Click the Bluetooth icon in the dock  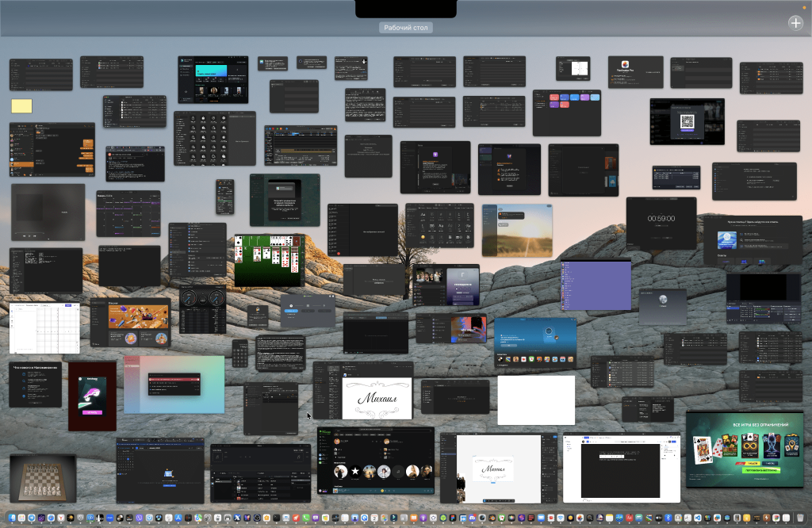click(x=668, y=518)
